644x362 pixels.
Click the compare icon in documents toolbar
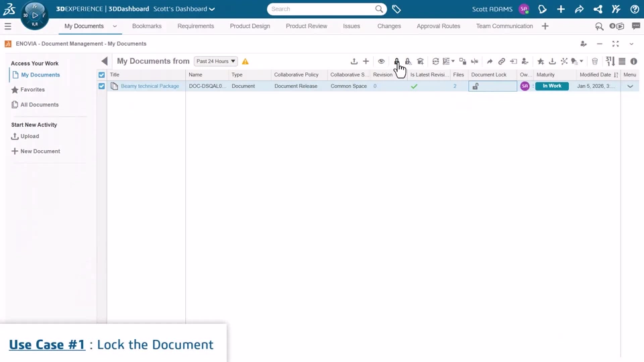point(474,61)
